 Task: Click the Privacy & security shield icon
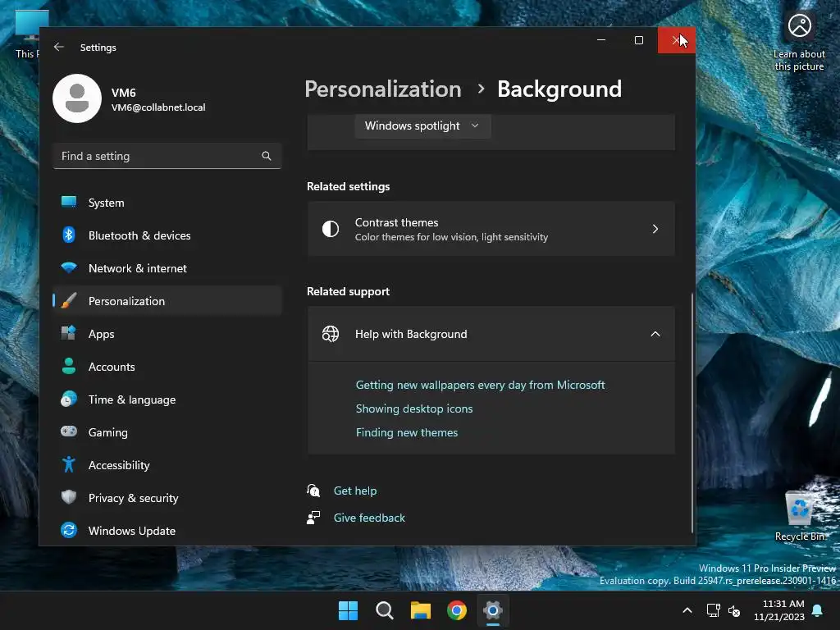tap(69, 497)
